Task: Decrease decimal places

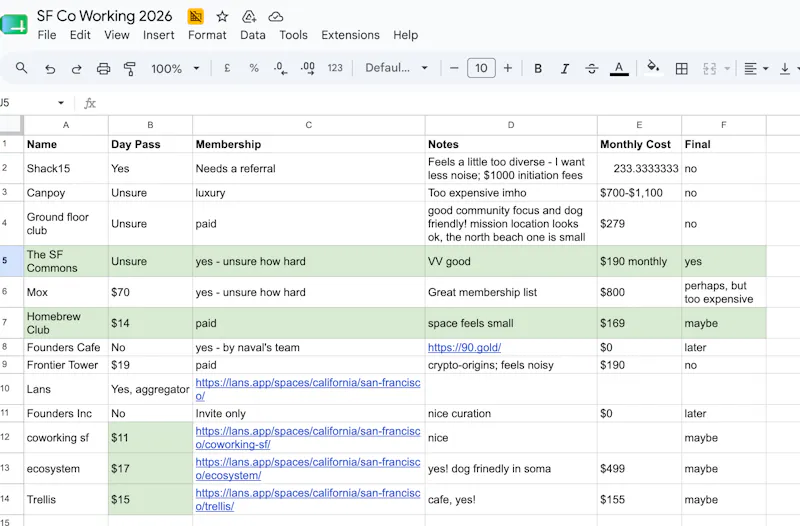Action: pyautogui.click(x=281, y=68)
